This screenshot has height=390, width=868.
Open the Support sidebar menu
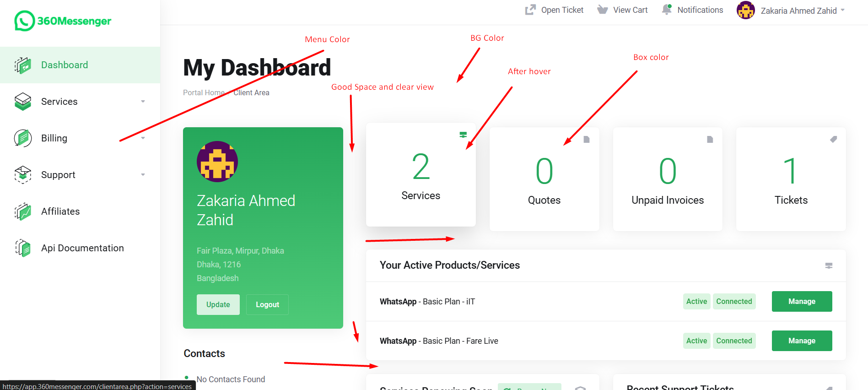80,175
